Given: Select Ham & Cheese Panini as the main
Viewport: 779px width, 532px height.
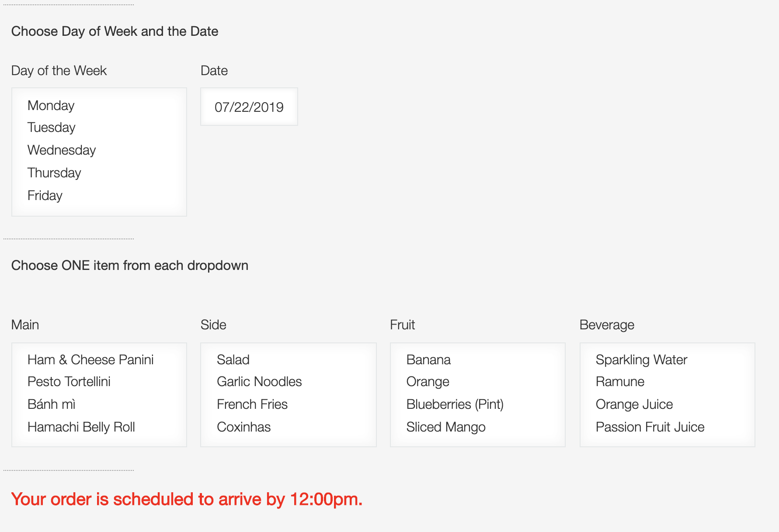Looking at the screenshot, I should click(90, 359).
